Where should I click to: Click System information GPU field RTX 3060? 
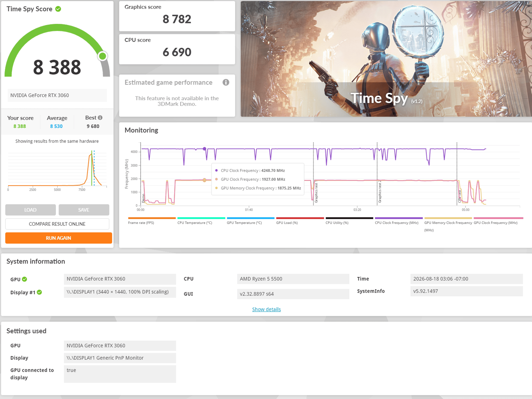click(120, 279)
